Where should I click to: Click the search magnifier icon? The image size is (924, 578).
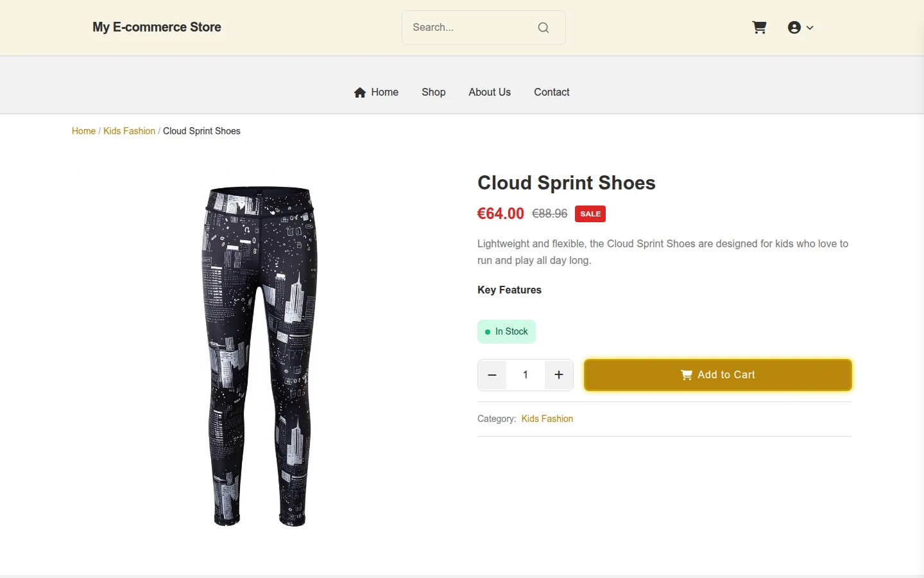[x=543, y=28]
